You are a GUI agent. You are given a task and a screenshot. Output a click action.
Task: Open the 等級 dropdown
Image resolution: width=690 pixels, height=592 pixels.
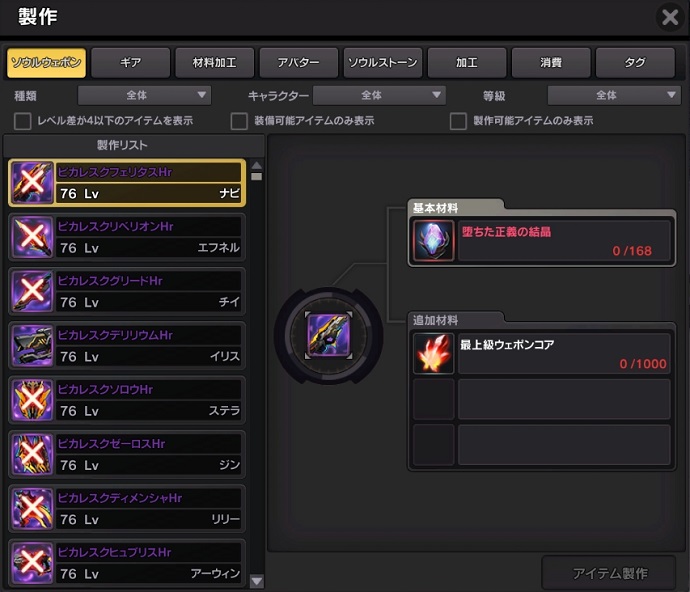tap(614, 95)
